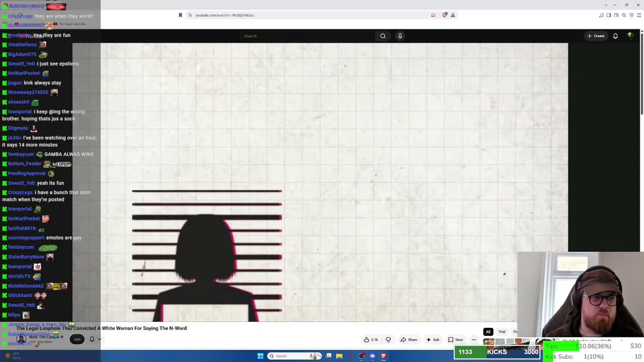Click the Kick Subs goal progress bar
The image size is (644, 362).
click(593, 356)
